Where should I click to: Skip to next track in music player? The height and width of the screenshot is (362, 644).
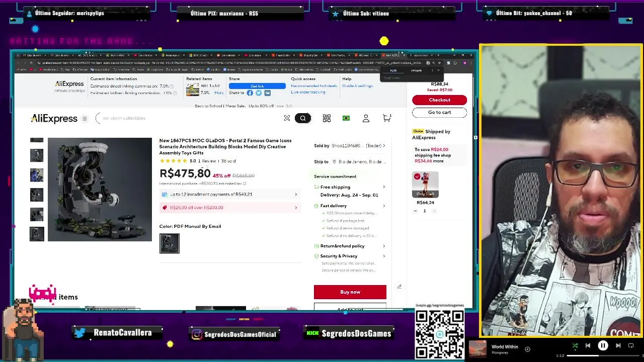[618, 346]
